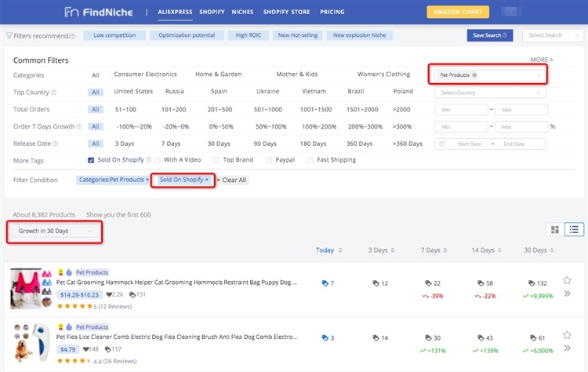Switch to grid view layout
This screenshot has height=372, width=588.
555,230
